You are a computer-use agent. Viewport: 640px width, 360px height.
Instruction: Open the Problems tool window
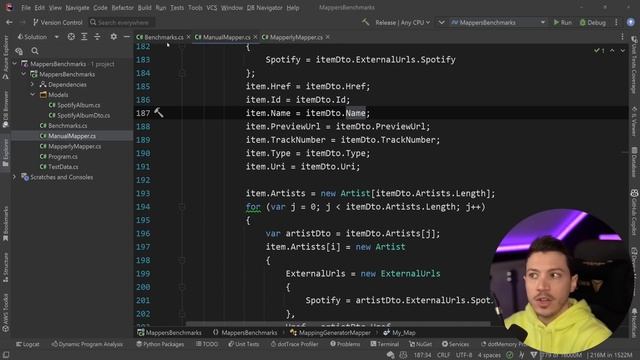tap(345, 344)
